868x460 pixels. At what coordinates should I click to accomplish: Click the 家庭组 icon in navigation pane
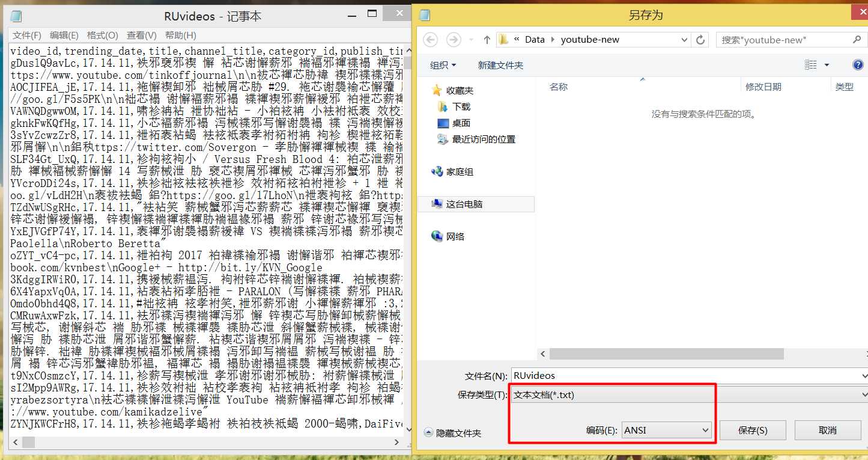[437, 171]
